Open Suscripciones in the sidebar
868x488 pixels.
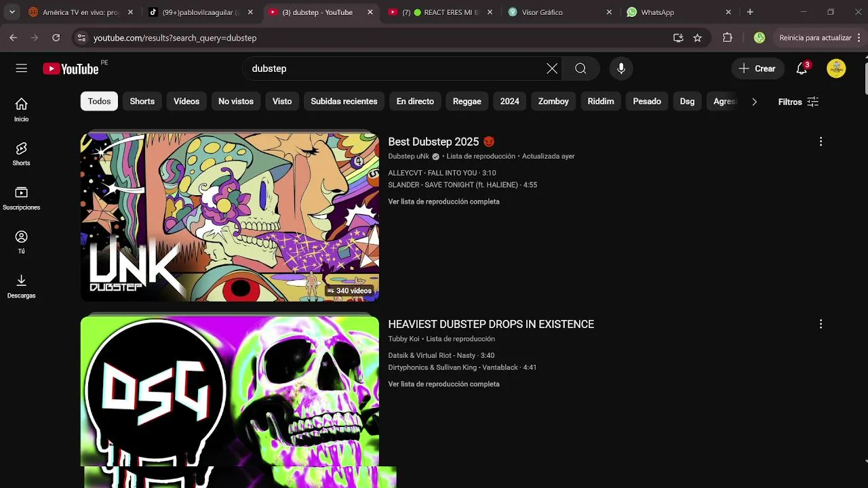[x=22, y=198]
